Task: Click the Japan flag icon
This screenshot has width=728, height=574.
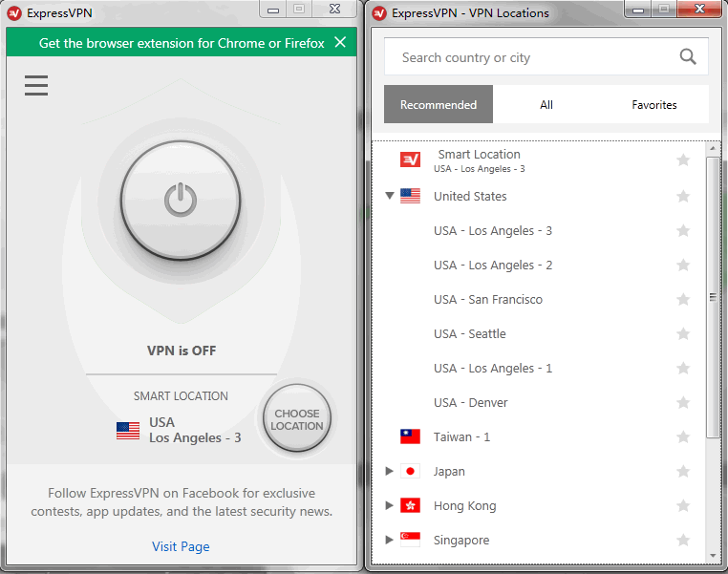Action: tap(410, 471)
